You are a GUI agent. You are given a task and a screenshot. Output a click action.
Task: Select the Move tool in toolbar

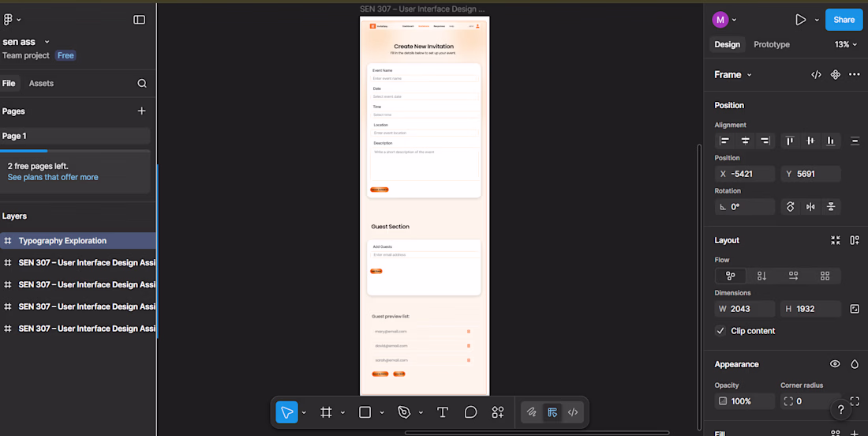click(286, 412)
